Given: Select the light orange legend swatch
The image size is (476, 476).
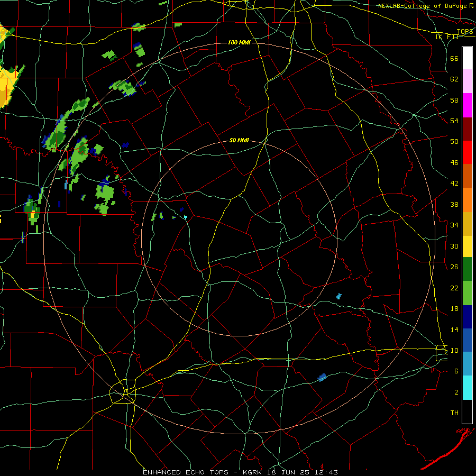Looking at the screenshot, I should click(x=467, y=200).
